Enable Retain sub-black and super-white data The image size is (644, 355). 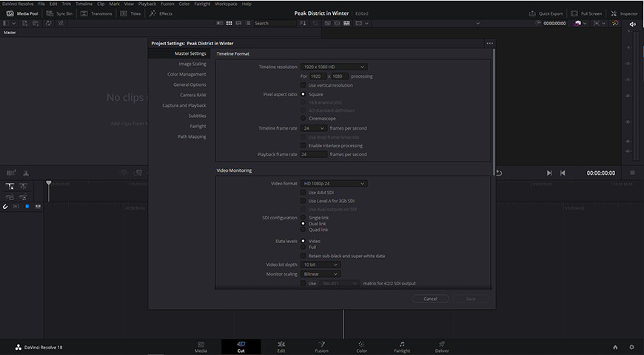(303, 256)
